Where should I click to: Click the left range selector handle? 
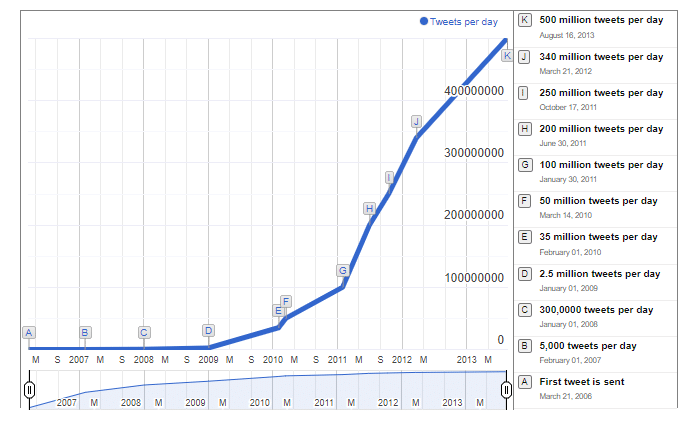29,390
